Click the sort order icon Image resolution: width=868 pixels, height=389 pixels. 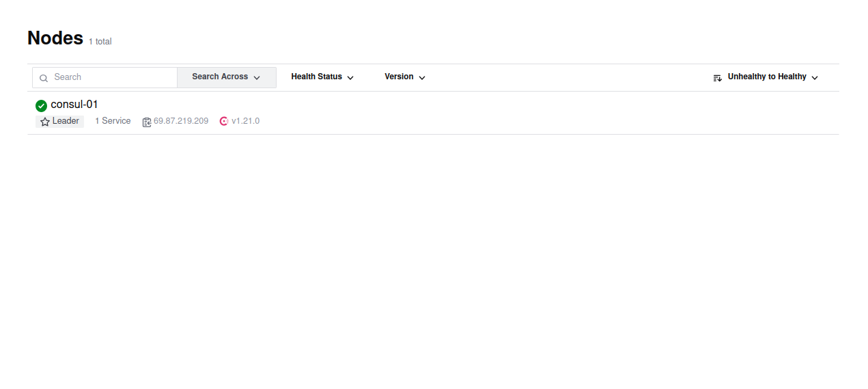tap(717, 78)
